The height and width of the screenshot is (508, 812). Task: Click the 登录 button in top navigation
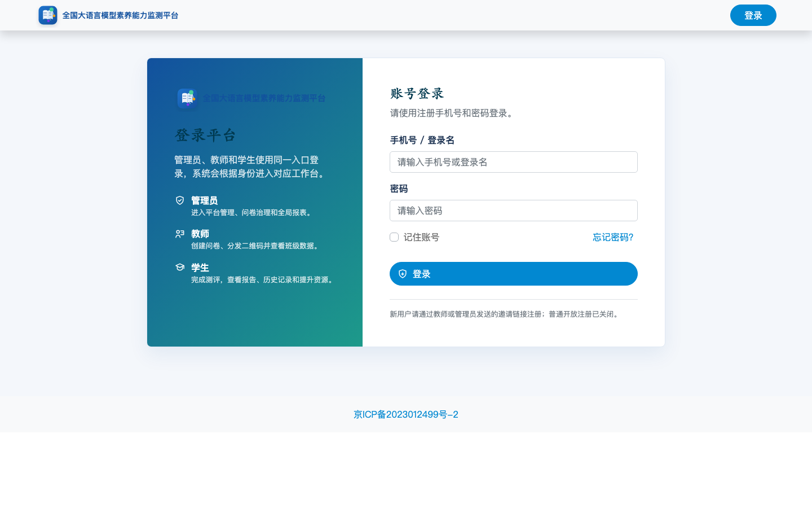[x=753, y=15]
